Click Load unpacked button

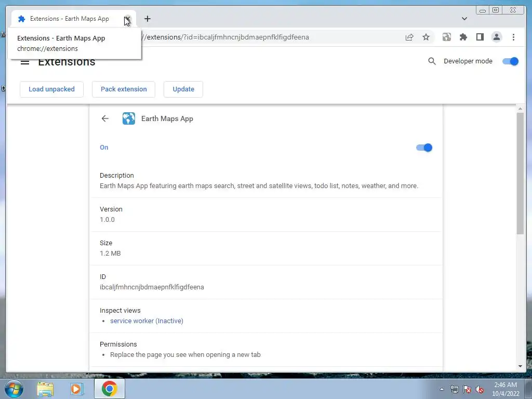click(51, 89)
